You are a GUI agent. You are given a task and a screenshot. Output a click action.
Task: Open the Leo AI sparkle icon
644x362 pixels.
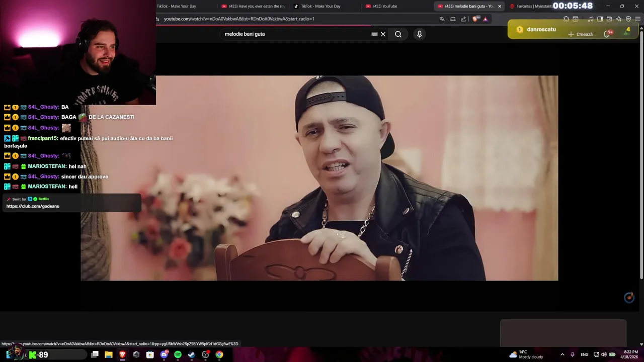point(619,19)
